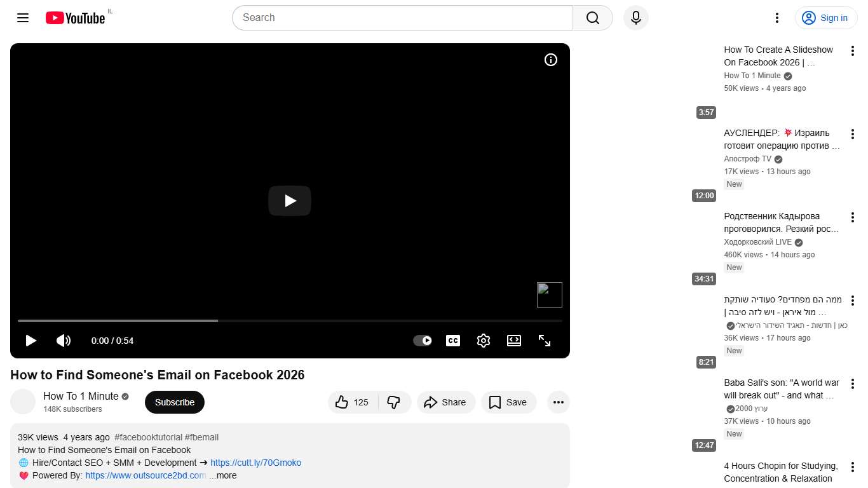The width and height of the screenshot is (868, 488).
Task: Subscribe to How To 1 Minute channel
Action: coord(174,402)
